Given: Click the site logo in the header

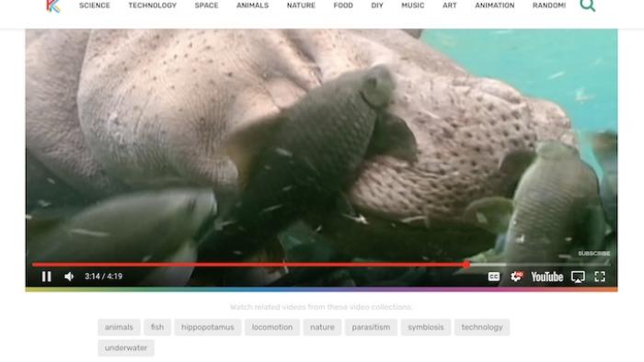Looking at the screenshot, I should click(53, 6).
